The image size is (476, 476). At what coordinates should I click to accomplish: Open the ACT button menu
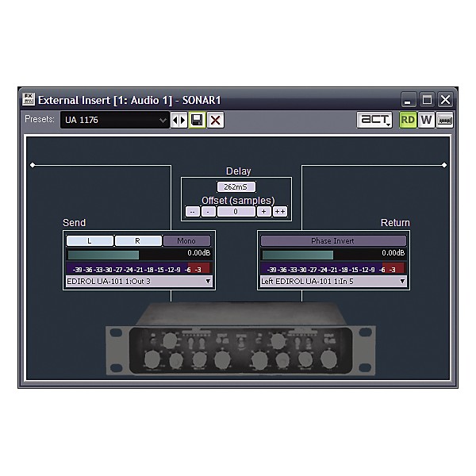pyautogui.click(x=374, y=120)
